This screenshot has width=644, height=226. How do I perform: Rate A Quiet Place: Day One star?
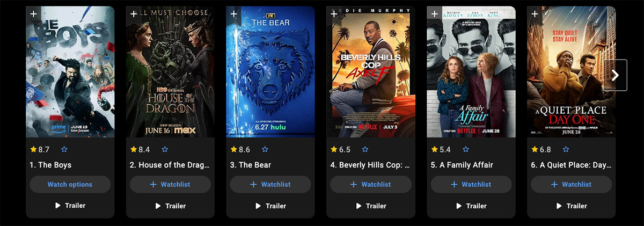[566, 149]
